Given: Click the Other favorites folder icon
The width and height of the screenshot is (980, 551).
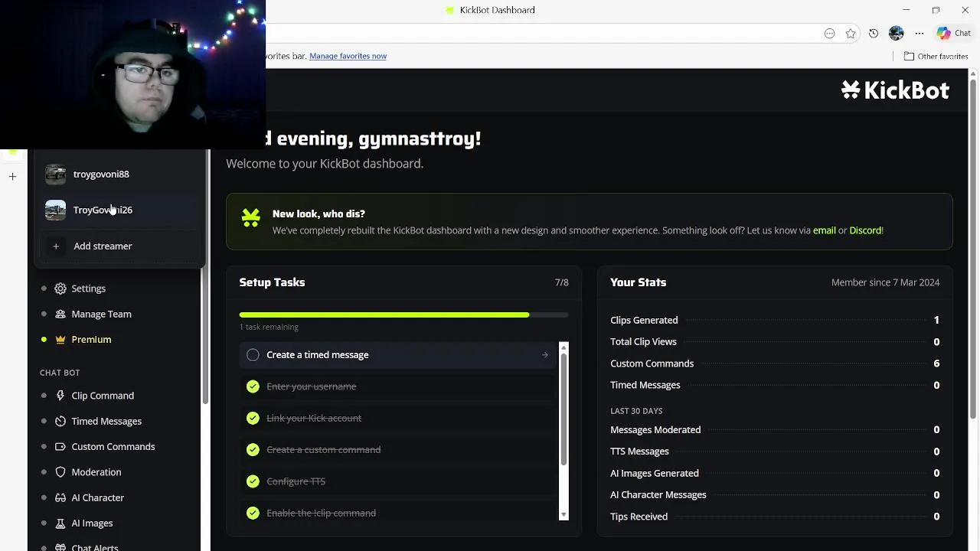Looking at the screenshot, I should 909,56.
